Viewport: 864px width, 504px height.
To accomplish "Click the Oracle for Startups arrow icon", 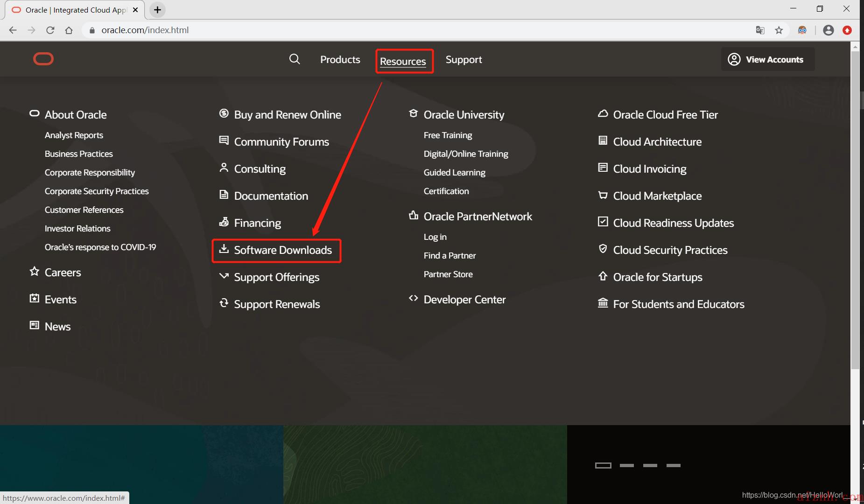I will 603,276.
